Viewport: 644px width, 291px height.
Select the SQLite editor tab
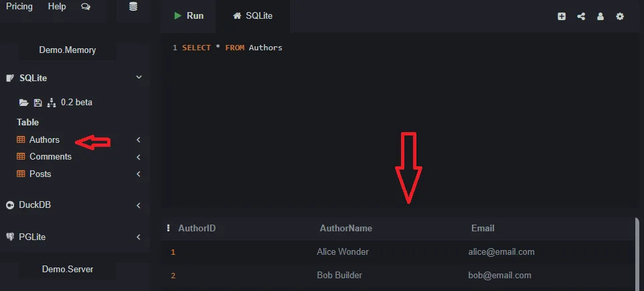pyautogui.click(x=252, y=16)
